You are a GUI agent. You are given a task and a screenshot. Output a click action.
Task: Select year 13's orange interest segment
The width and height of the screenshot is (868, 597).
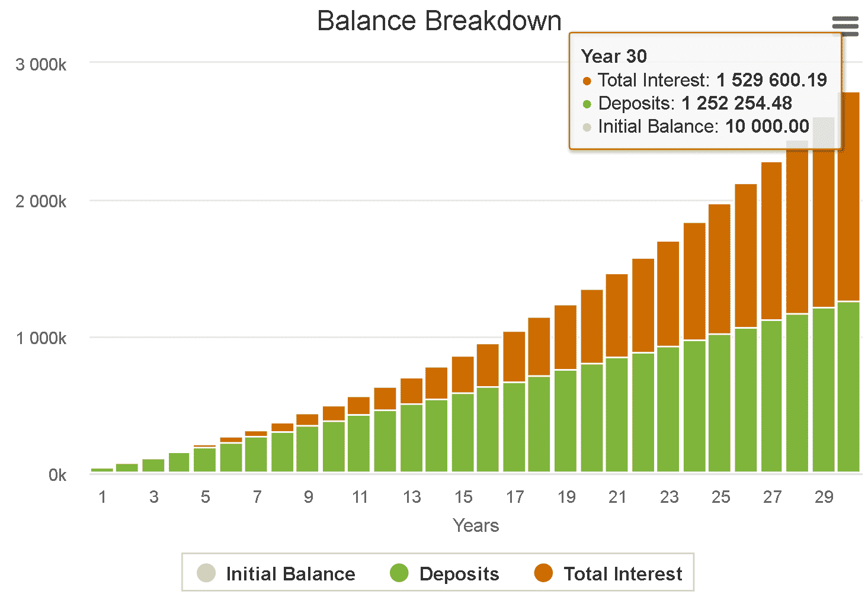coord(411,391)
